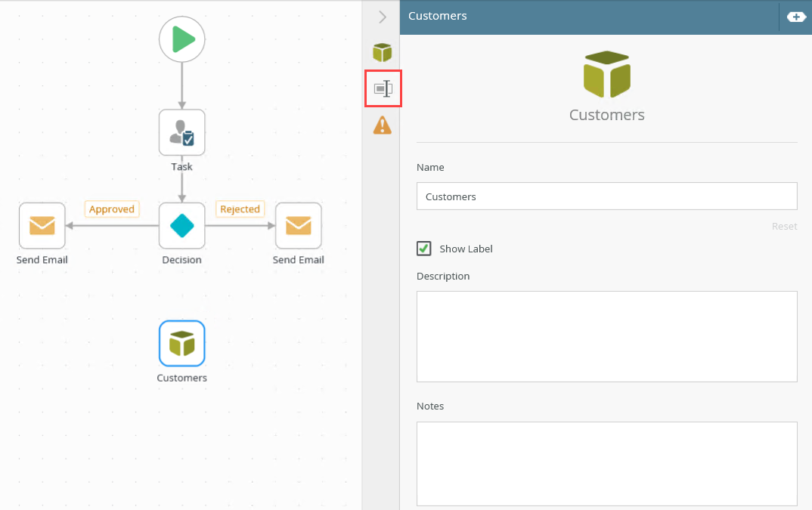Uncheck the Show Label checkbox
812x510 pixels.
click(424, 249)
